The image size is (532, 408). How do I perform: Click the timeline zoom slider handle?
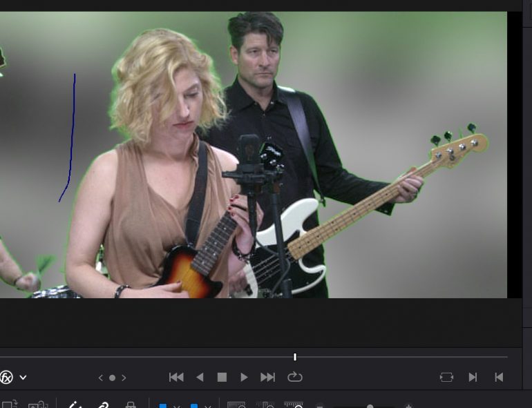pos(370,406)
